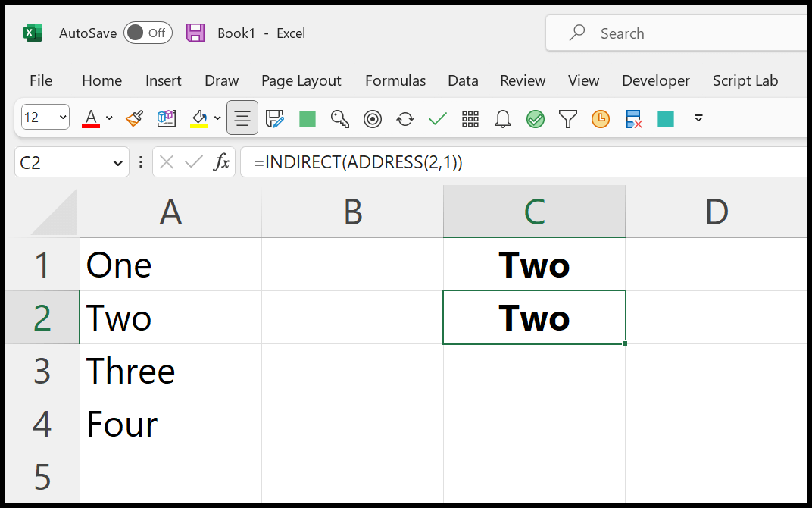The image size is (812, 508).
Task: Click the green circle checkmark icon
Action: tap(535, 119)
